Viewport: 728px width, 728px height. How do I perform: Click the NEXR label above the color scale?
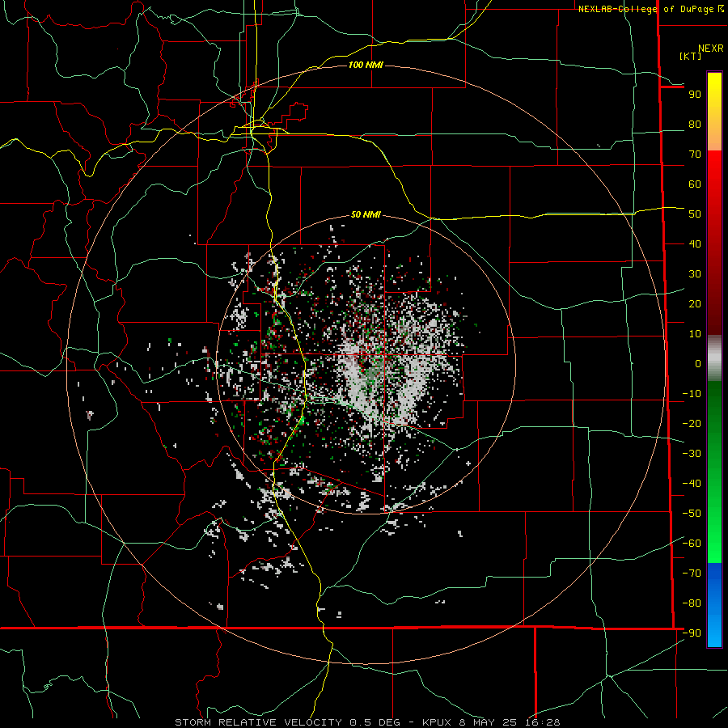pyautogui.click(x=710, y=49)
